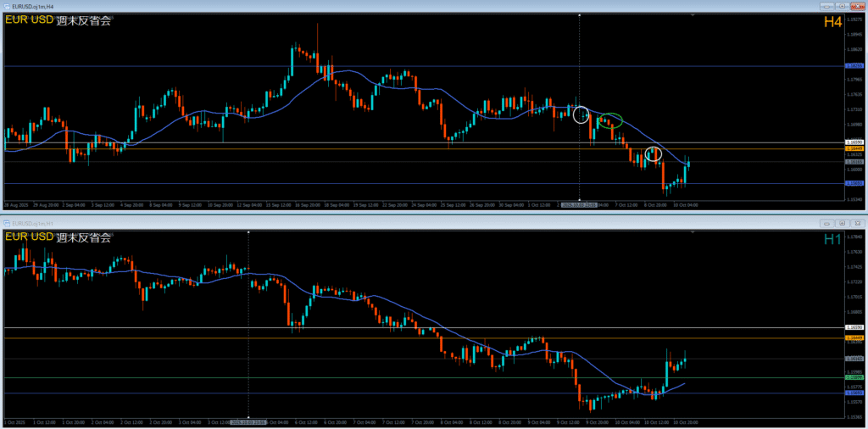Screen dimensions: 868x429
Task: Click the chart shift triangle on H4 chart
Action: (693, 15)
